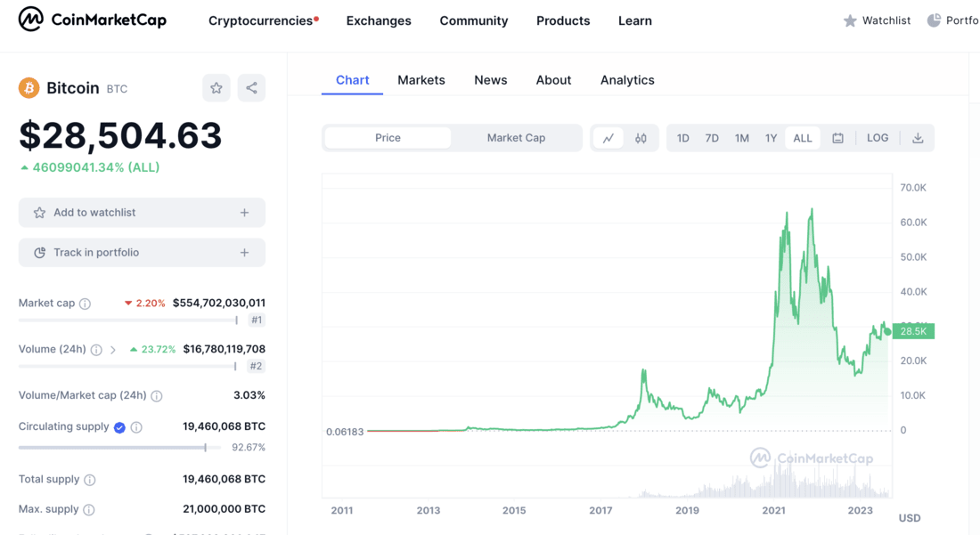Screen dimensions: 980x535
Task: Open the Exchanges menu
Action: [x=379, y=20]
